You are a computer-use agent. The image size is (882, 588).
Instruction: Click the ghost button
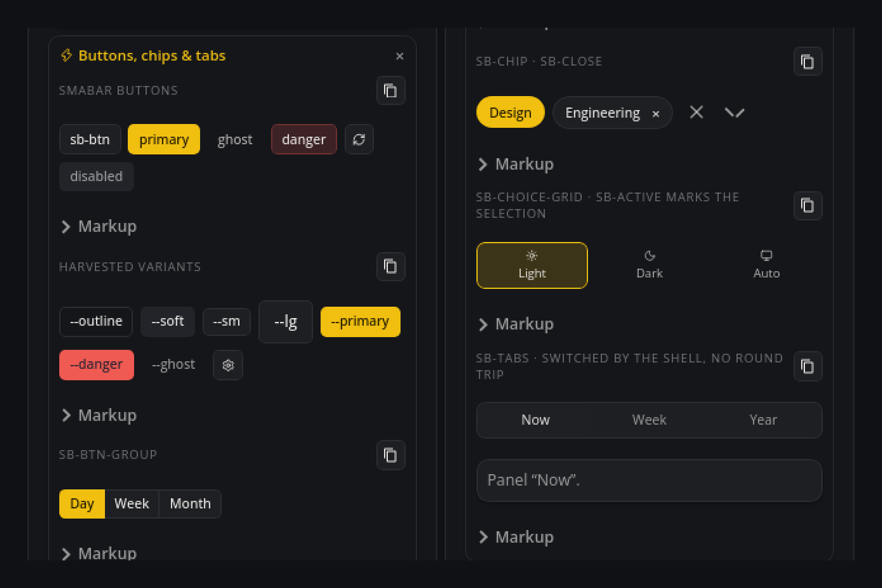[235, 139]
